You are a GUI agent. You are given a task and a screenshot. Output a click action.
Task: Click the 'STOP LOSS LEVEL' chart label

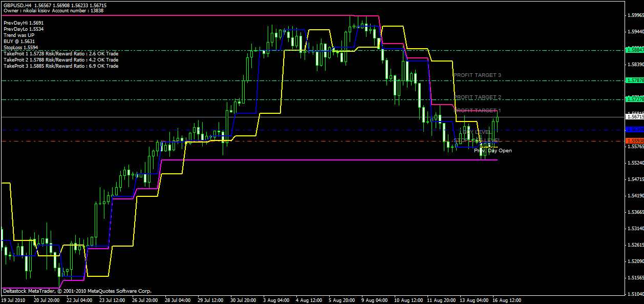tap(477, 140)
